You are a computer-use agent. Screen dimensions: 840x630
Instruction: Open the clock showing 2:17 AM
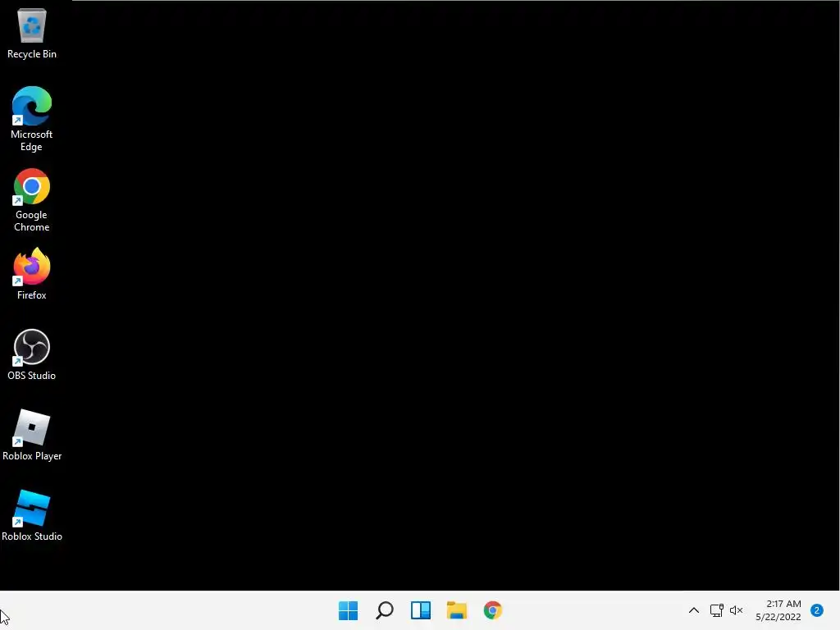778,610
